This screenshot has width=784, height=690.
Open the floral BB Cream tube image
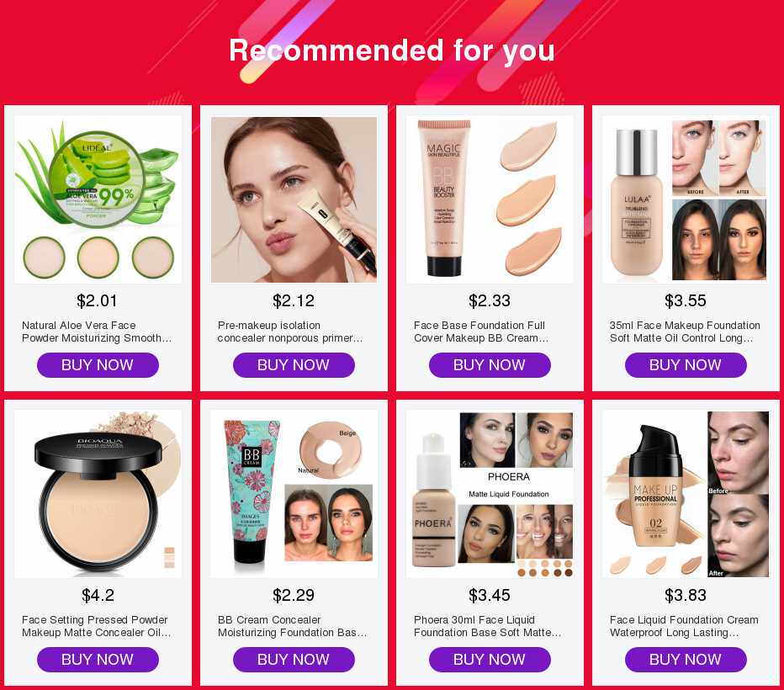(294, 494)
